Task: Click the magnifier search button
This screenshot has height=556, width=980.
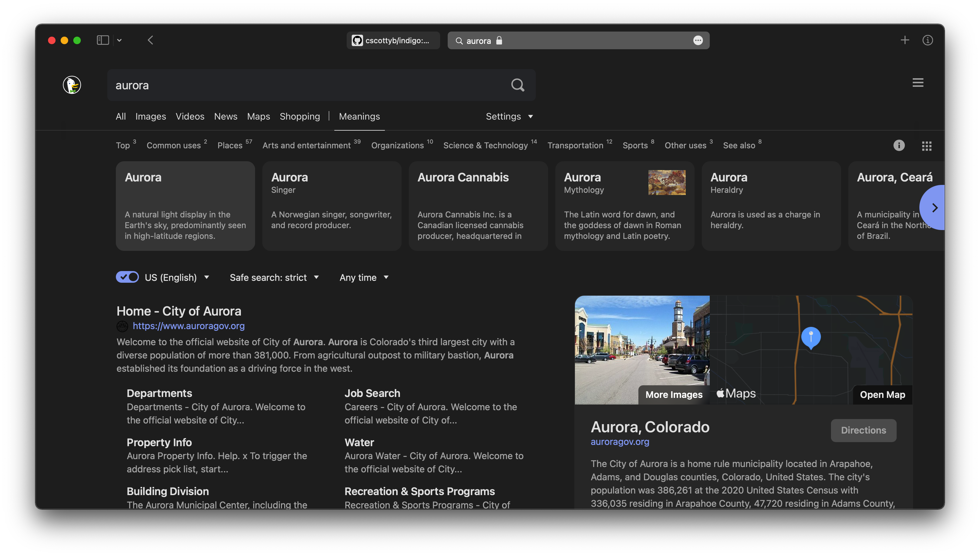Action: click(x=518, y=85)
